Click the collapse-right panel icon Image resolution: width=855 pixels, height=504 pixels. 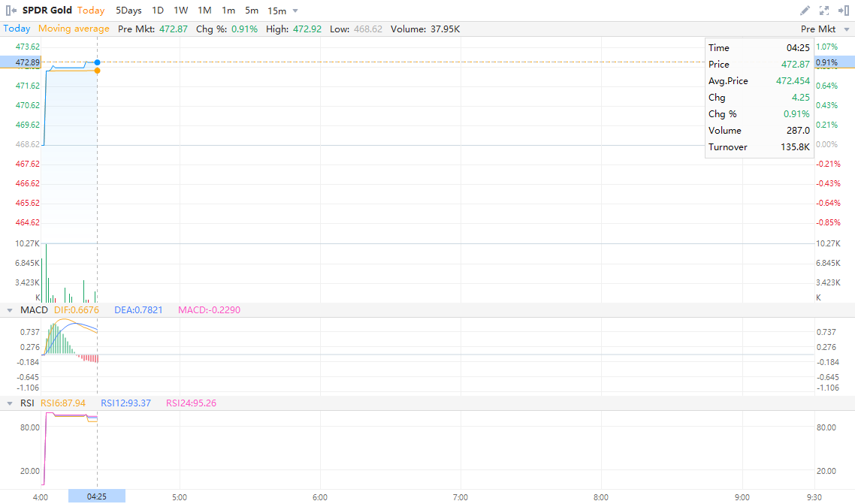tap(843, 11)
